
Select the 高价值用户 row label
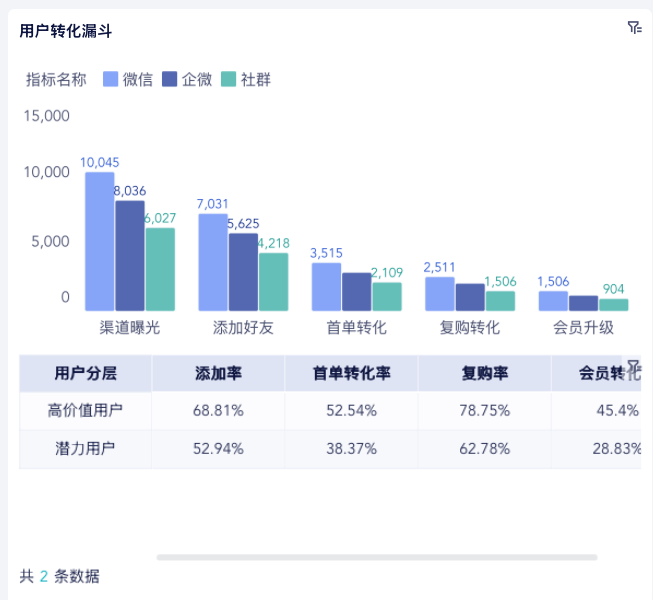(x=85, y=410)
